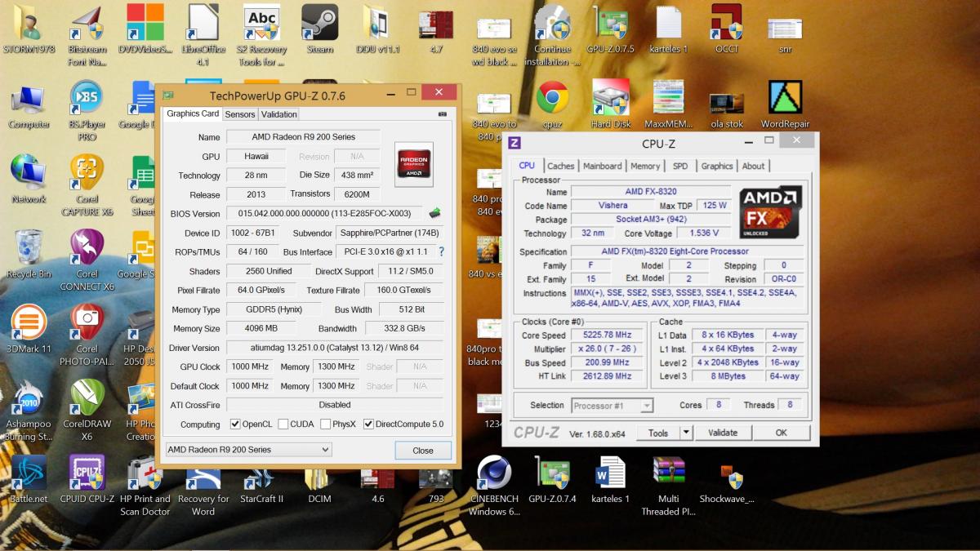The width and height of the screenshot is (980, 551).
Task: Select the Memory tab in CPU-Z
Action: [645, 166]
